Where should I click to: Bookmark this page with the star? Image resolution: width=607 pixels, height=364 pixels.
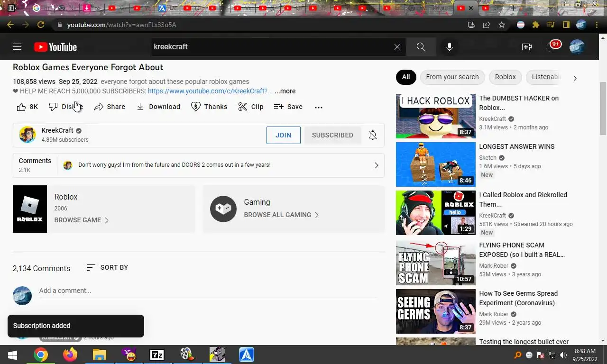tap(502, 25)
